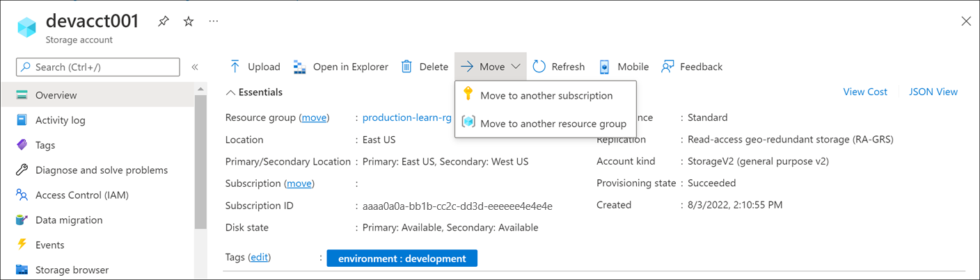Click the Refresh circular arrow icon

[x=539, y=67]
